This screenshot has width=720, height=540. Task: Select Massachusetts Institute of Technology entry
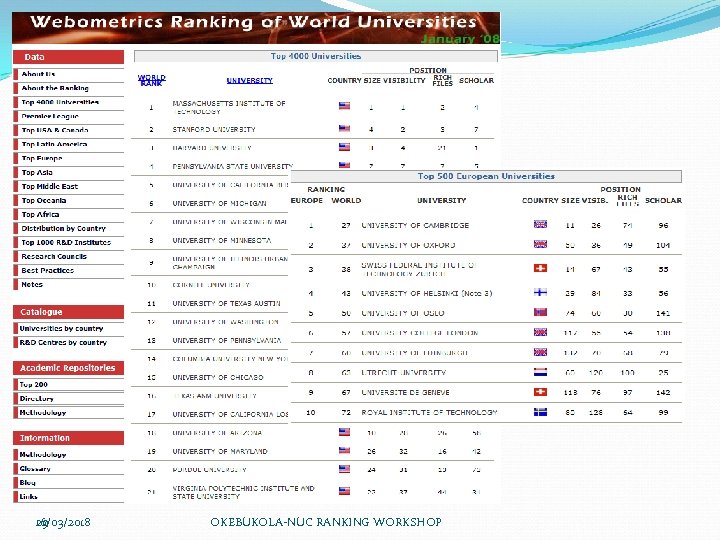(229, 107)
